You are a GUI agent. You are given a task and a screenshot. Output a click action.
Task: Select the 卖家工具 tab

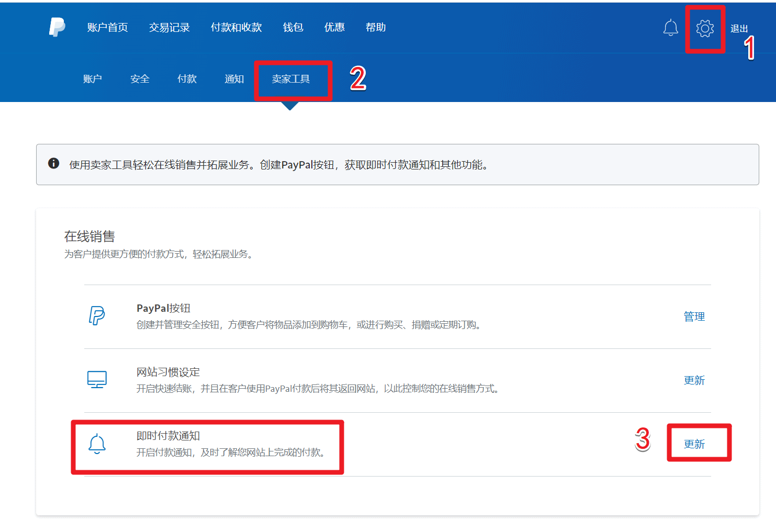point(291,79)
